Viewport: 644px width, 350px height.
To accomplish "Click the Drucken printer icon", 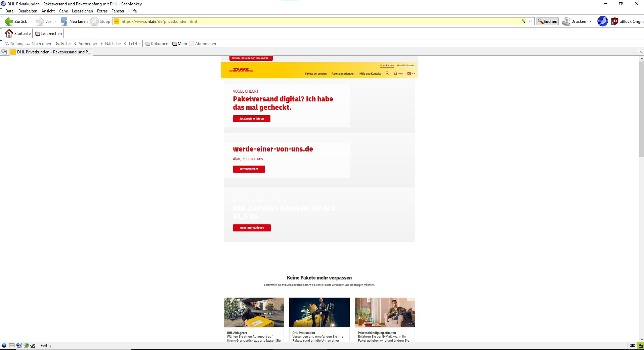I will tap(566, 21).
